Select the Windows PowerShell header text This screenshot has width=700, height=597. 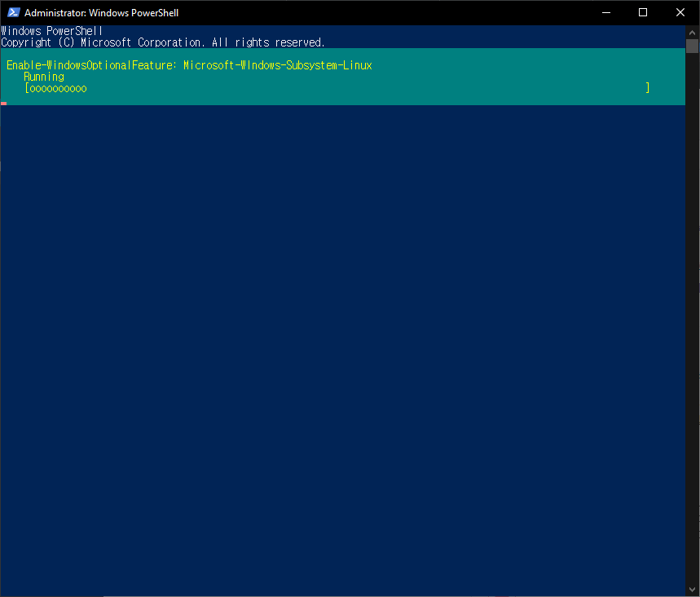click(x=51, y=30)
